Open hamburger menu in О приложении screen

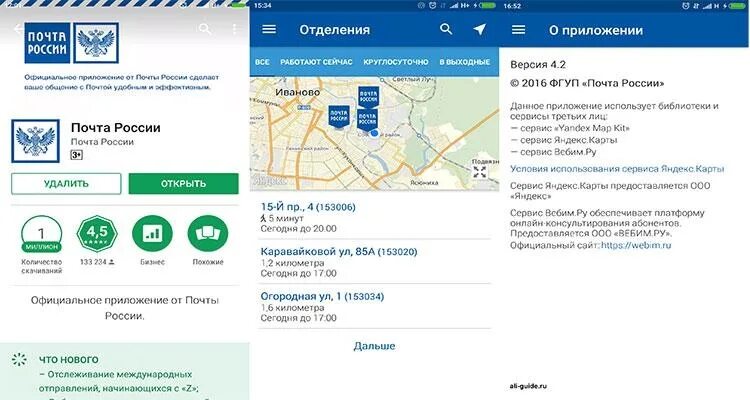(x=518, y=30)
